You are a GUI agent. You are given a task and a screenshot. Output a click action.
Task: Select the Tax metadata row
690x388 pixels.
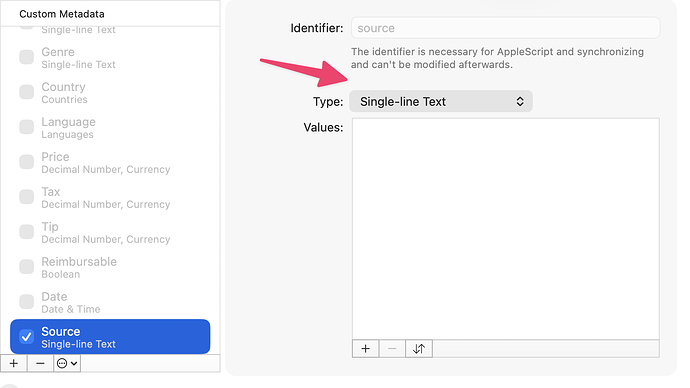(110, 197)
